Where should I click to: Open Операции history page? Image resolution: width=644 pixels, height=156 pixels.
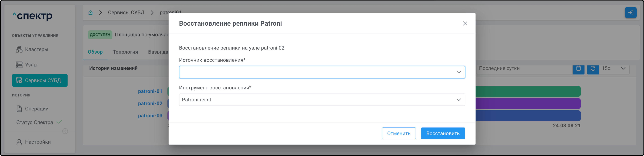tap(36, 109)
